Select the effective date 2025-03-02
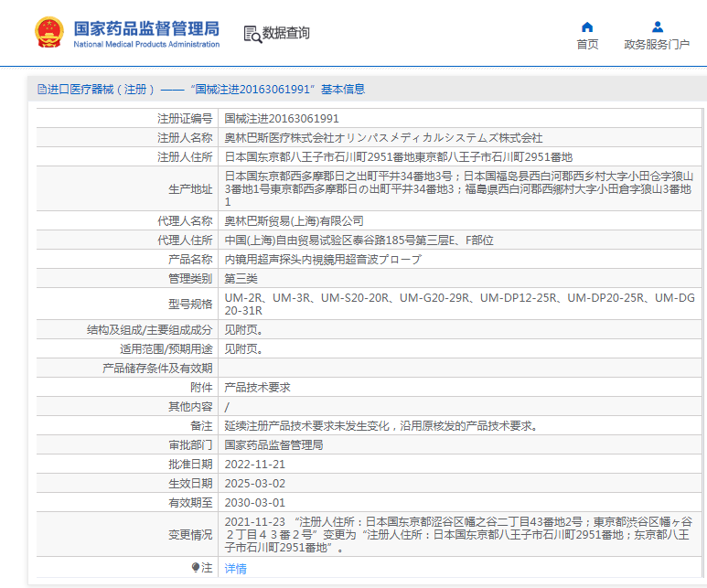 pyautogui.click(x=255, y=484)
